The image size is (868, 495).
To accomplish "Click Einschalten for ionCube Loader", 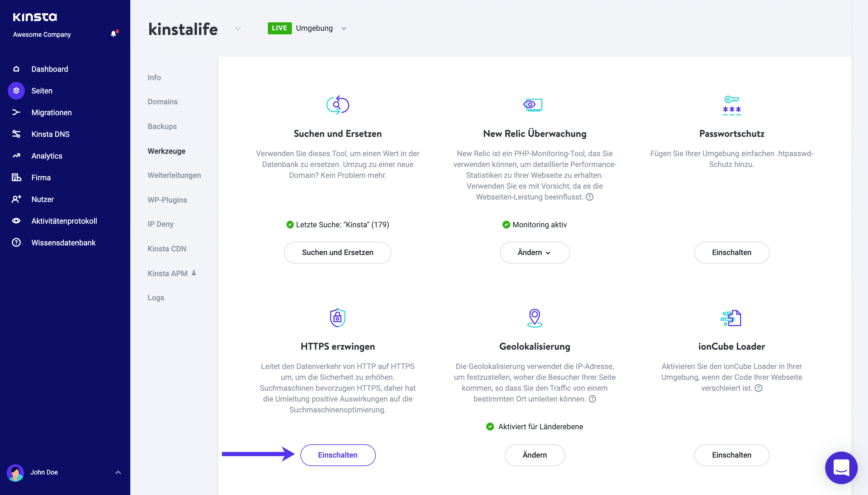I will click(x=732, y=455).
